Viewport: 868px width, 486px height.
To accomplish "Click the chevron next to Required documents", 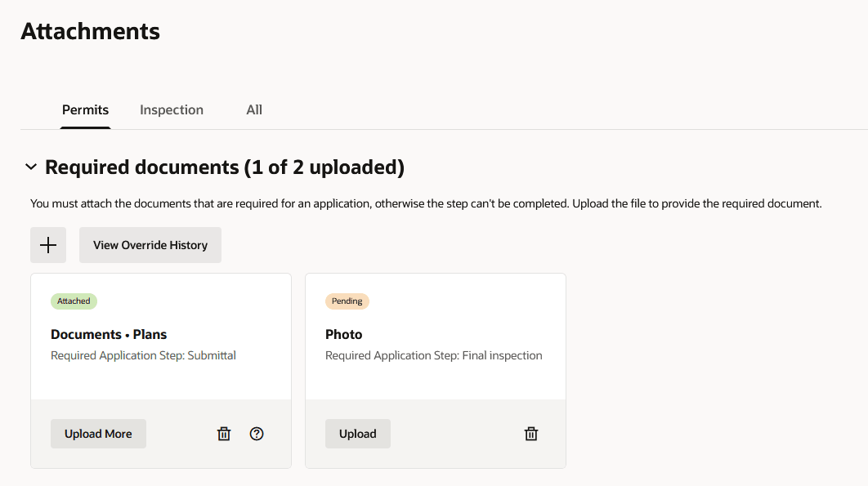I will (31, 167).
